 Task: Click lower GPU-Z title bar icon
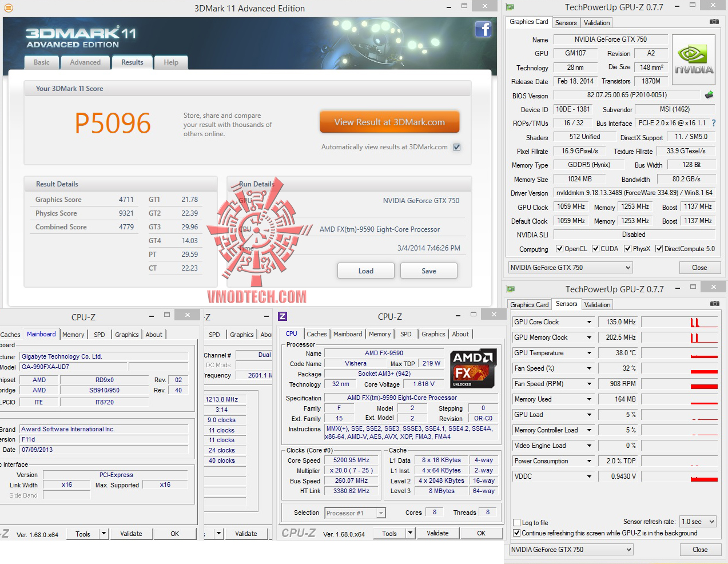510,289
